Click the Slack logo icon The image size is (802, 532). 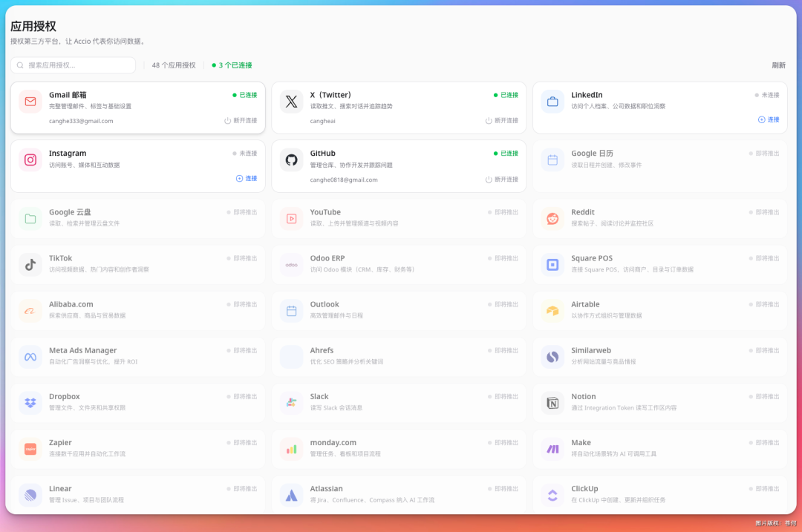pyautogui.click(x=291, y=403)
